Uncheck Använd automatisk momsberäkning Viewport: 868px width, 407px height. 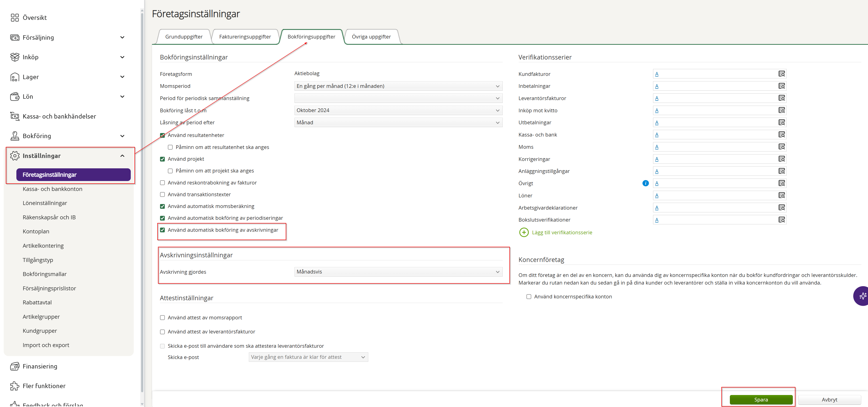coord(162,206)
